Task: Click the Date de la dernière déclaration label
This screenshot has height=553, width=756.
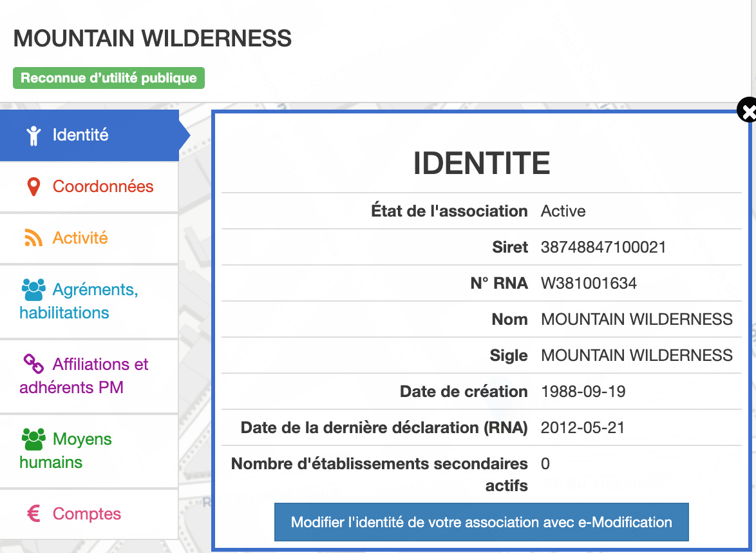Action: pos(384,427)
